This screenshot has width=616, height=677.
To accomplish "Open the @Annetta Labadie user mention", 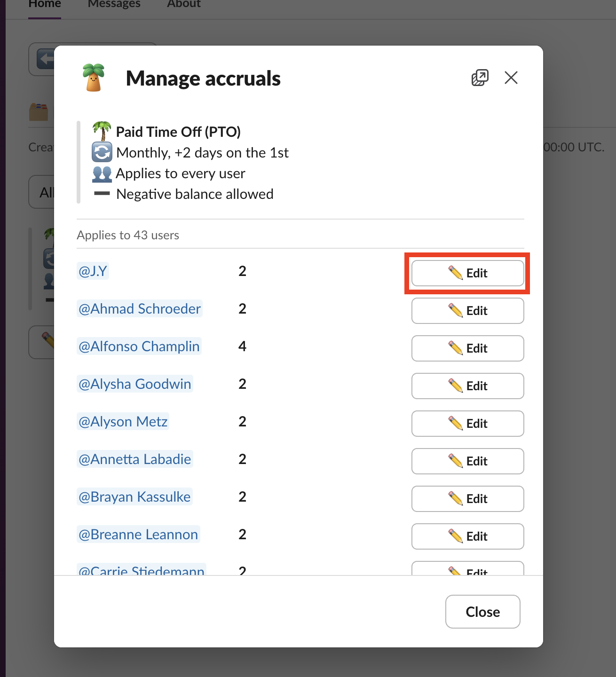I will click(135, 459).
